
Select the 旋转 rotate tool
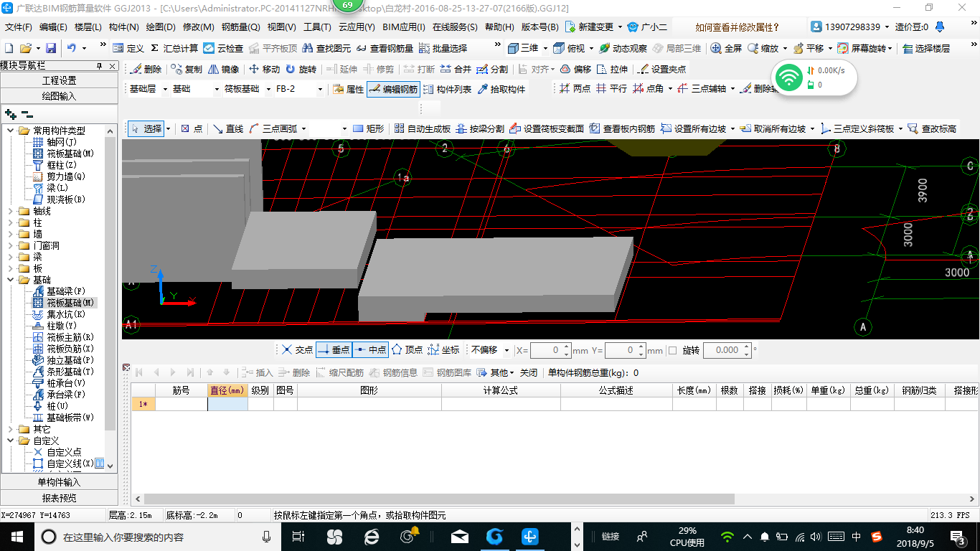(x=301, y=69)
